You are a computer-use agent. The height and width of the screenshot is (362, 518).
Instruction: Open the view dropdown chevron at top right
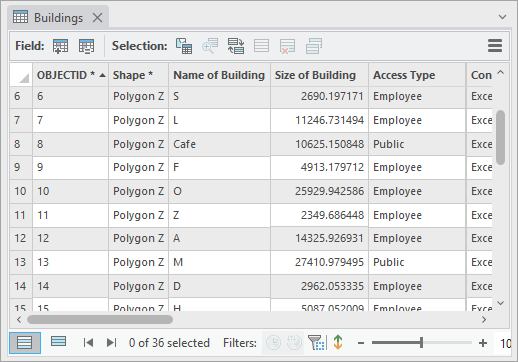[x=502, y=17]
